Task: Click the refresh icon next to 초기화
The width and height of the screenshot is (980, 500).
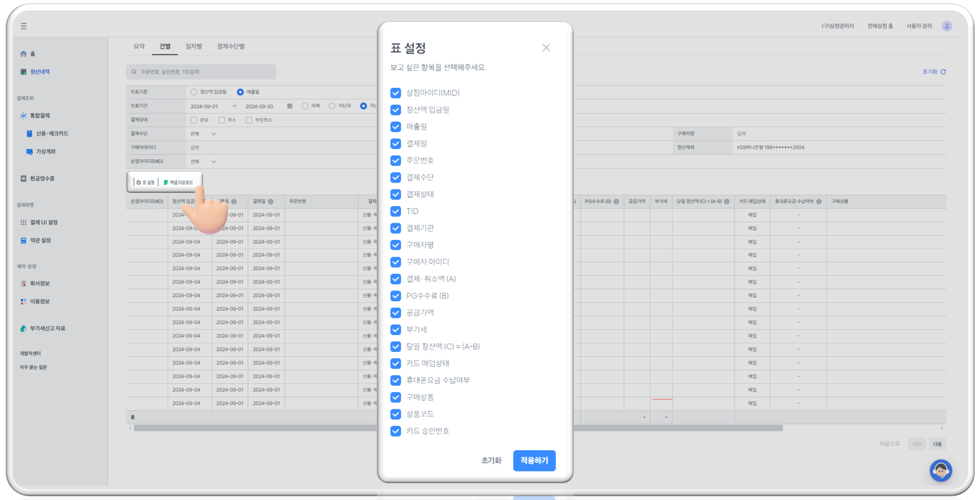Action: (x=943, y=72)
